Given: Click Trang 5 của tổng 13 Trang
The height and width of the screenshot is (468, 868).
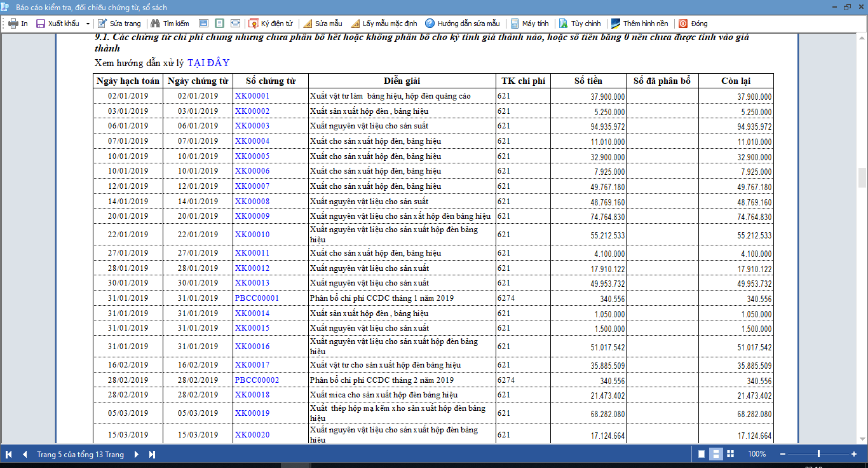Looking at the screenshot, I should (x=80, y=454).
